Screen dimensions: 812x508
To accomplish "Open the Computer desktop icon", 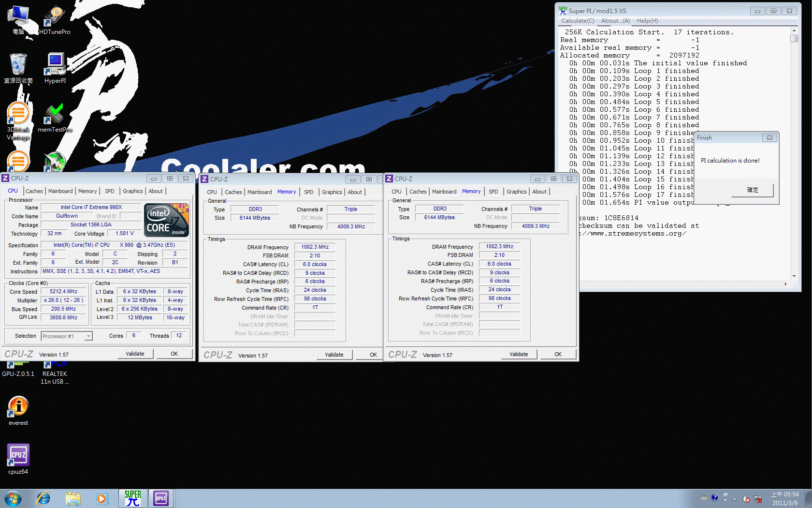I will [x=18, y=20].
